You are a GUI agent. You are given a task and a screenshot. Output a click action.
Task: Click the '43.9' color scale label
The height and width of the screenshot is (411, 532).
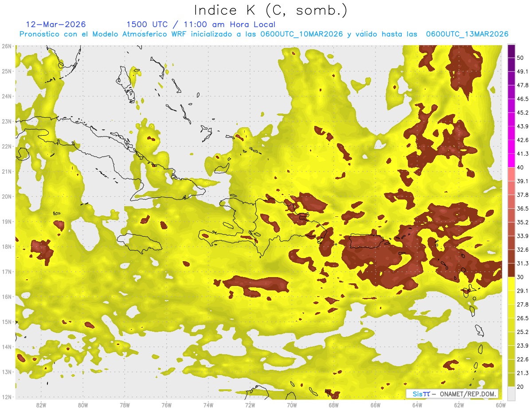point(523,126)
